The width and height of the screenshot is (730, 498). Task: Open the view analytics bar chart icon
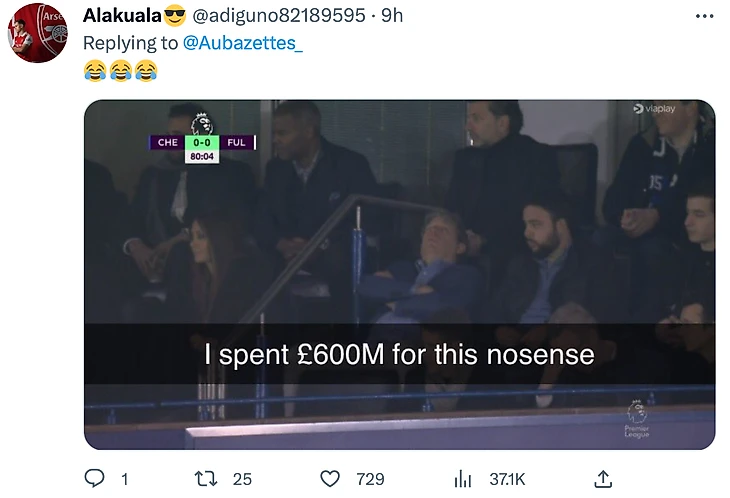pyautogui.click(x=462, y=479)
